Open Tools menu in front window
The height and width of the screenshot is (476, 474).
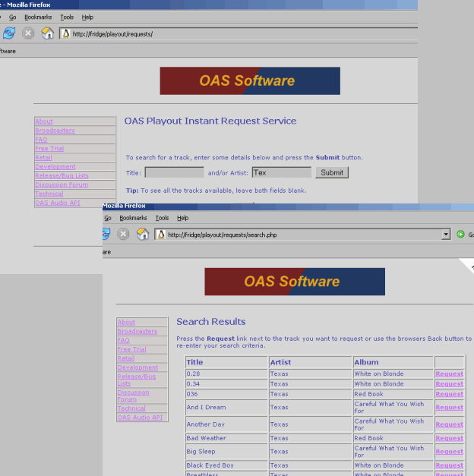coord(162,218)
